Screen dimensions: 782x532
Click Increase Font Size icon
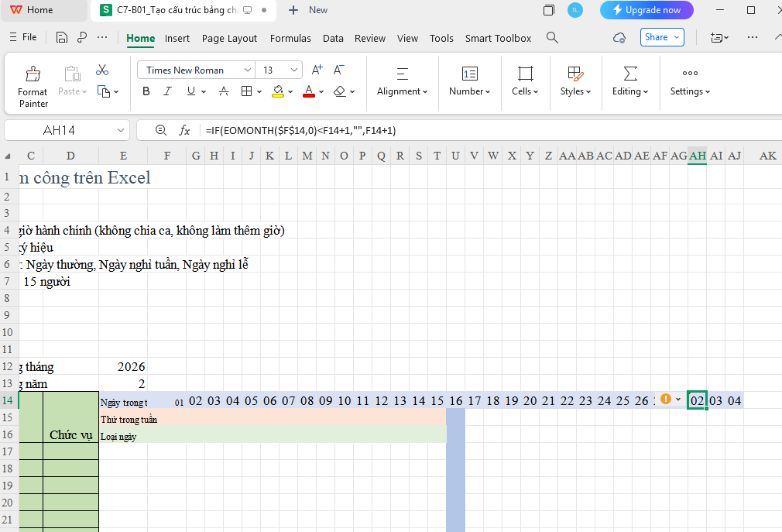(x=317, y=70)
